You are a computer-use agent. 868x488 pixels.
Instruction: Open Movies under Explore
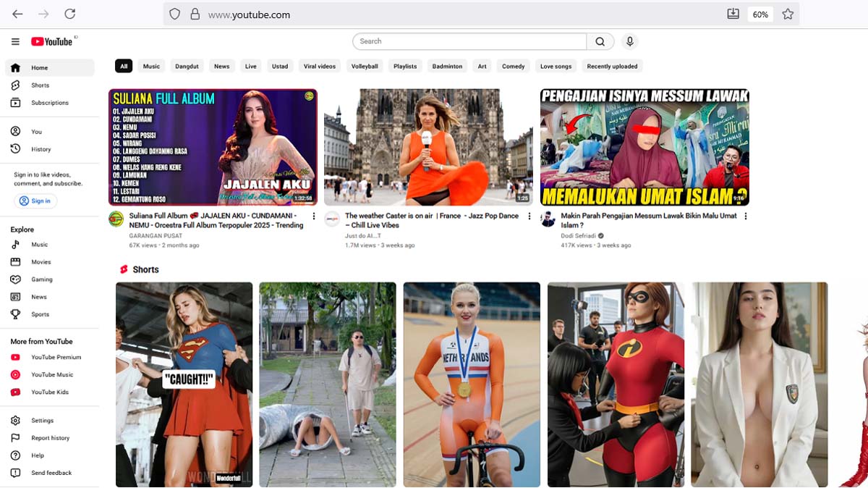coord(50,261)
